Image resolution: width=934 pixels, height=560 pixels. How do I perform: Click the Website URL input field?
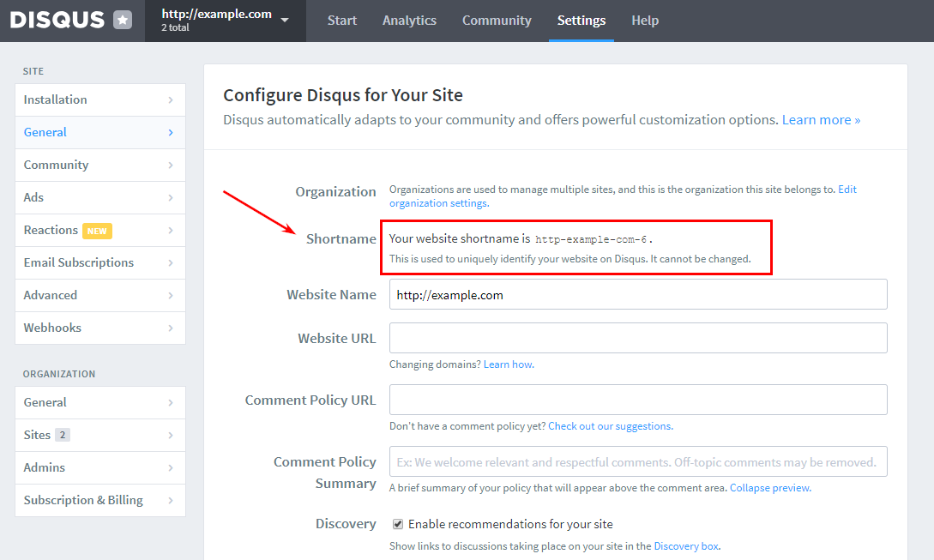pos(638,338)
